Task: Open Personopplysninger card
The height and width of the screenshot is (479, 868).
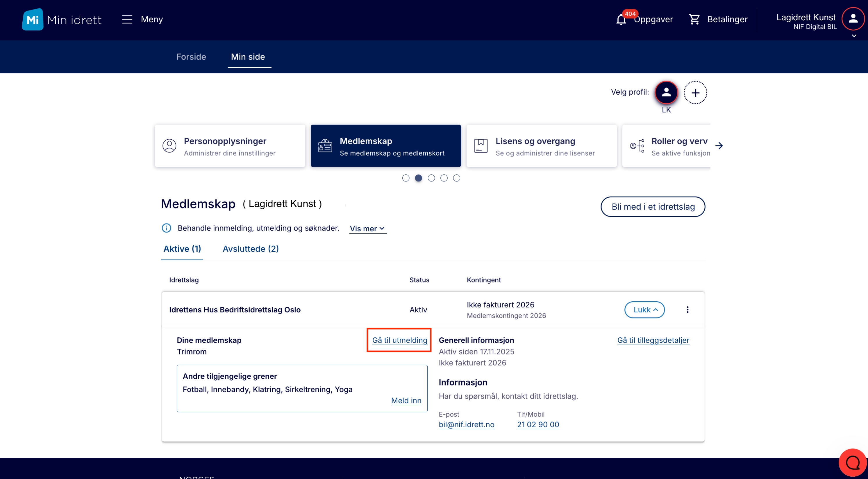Action: pos(230,146)
